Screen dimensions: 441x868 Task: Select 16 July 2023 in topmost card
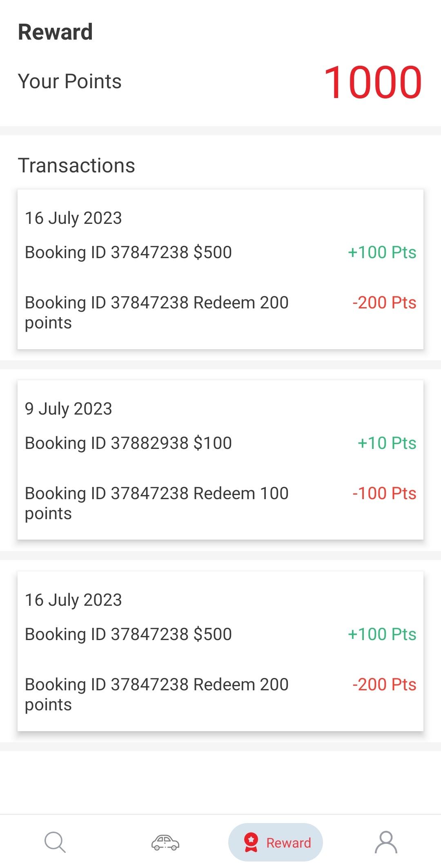pos(73,218)
